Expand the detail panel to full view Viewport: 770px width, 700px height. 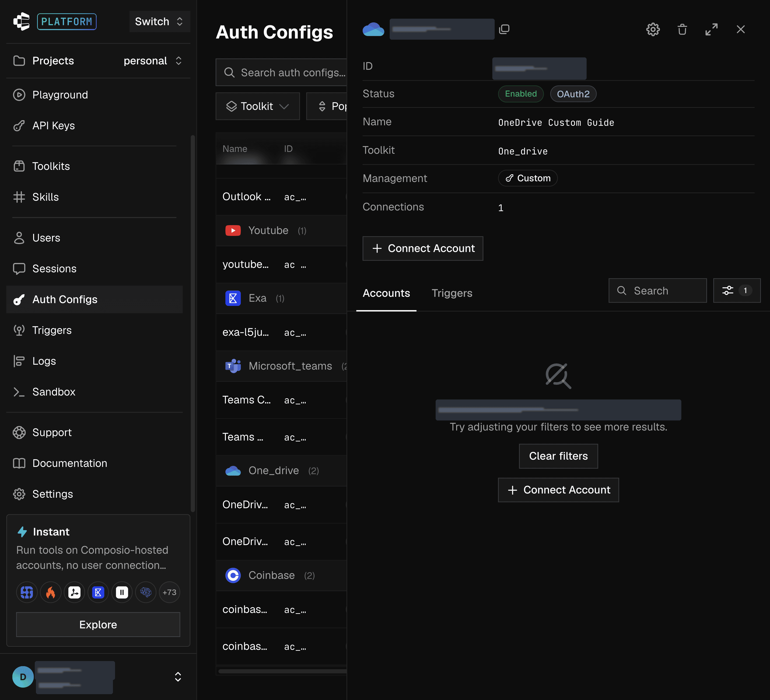(x=711, y=29)
